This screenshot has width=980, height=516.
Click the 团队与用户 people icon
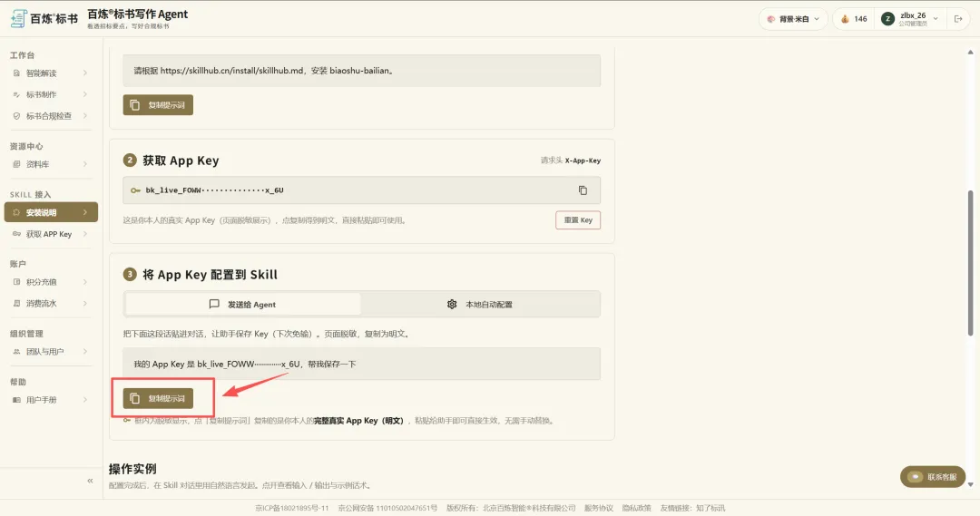point(16,352)
